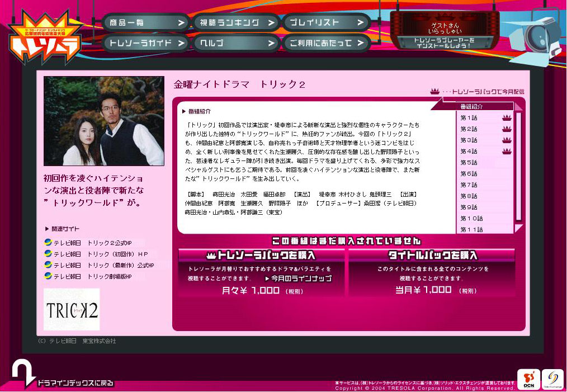
Task: Click the 当月¥1,000 price text
Action: click(436, 290)
